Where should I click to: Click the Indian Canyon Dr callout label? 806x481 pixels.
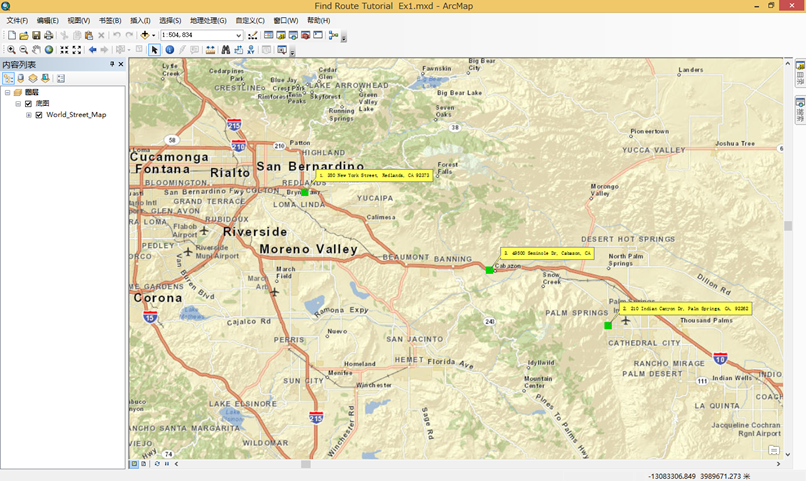point(685,309)
